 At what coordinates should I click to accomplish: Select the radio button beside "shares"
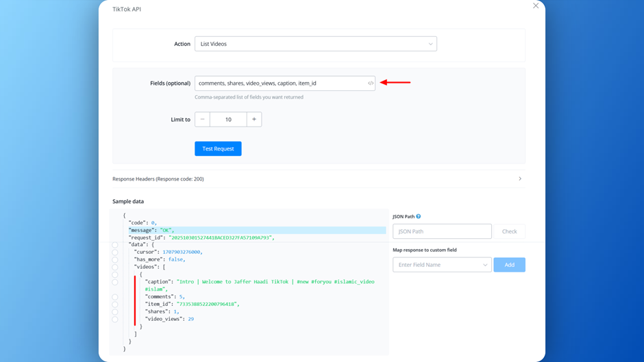pyautogui.click(x=115, y=311)
